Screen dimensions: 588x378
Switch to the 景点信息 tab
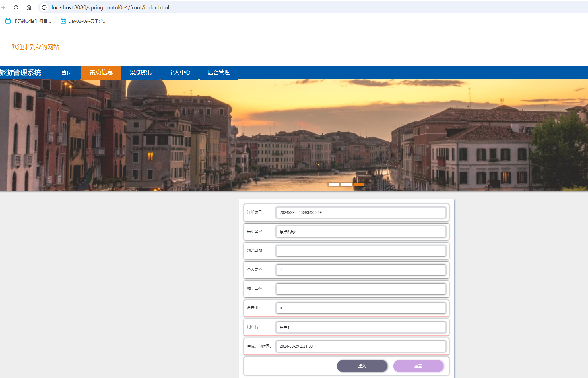coord(101,72)
